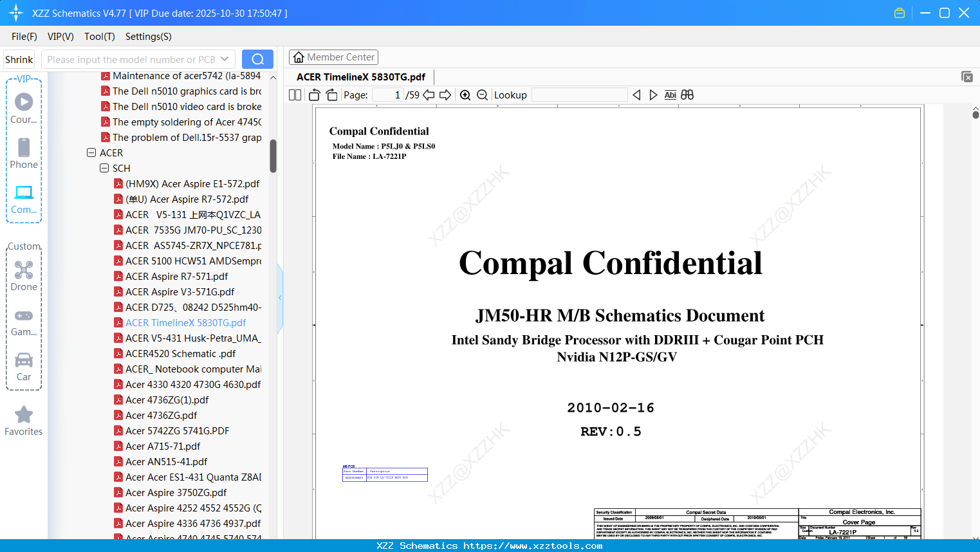Screen dimensions: 980x552
Task: Open ACER 5100 HCW51 AMDSempron file
Action: pyautogui.click(x=193, y=261)
